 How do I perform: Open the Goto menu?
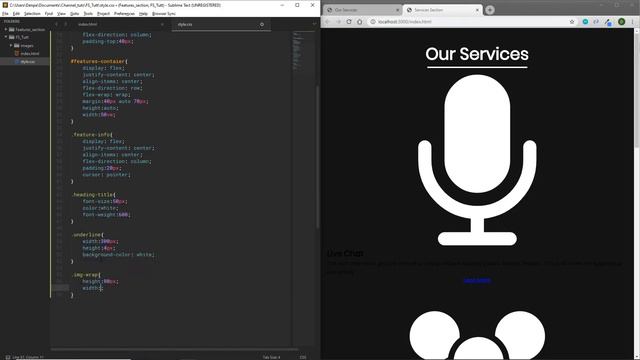pyautogui.click(x=75, y=13)
